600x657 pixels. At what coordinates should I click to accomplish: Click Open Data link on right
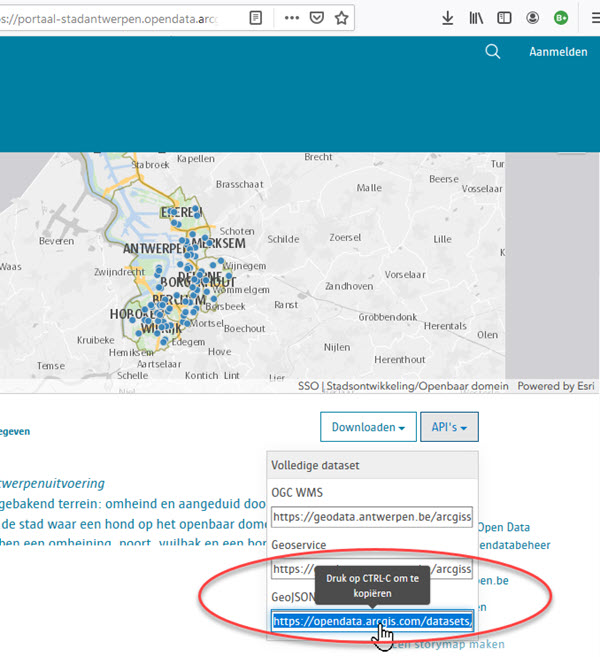point(503,527)
